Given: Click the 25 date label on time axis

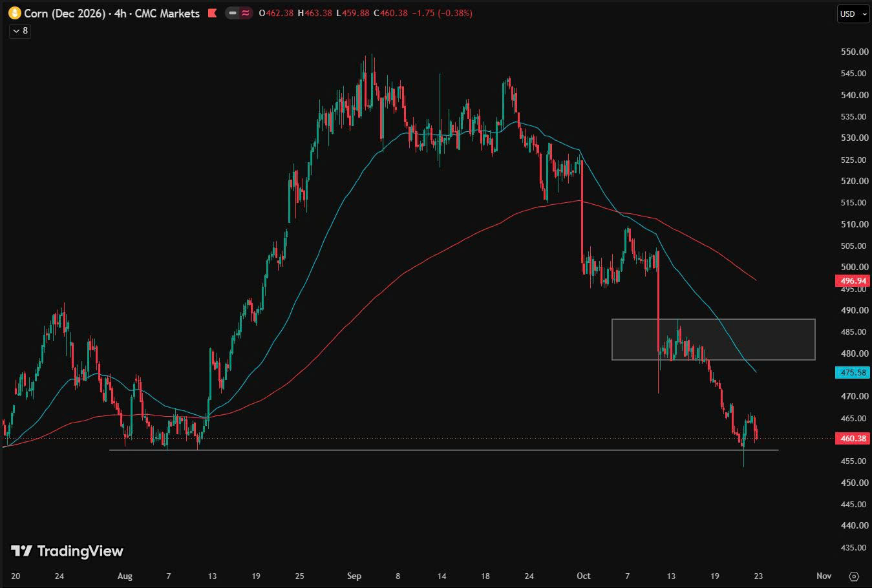Looking at the screenshot, I should pyautogui.click(x=299, y=576).
